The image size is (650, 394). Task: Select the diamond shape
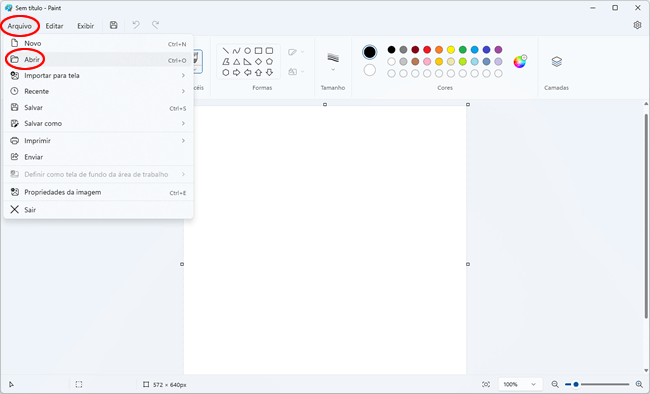click(258, 61)
